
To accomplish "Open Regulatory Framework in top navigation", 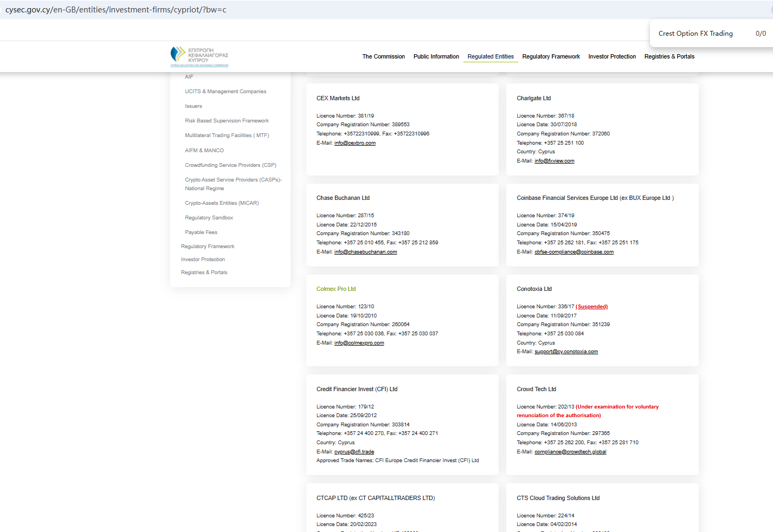I will [551, 56].
